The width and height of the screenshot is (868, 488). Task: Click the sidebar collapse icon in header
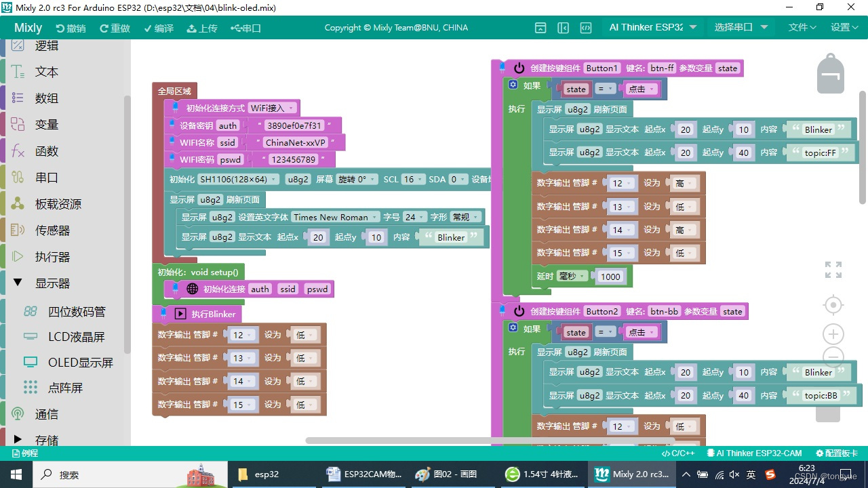563,28
